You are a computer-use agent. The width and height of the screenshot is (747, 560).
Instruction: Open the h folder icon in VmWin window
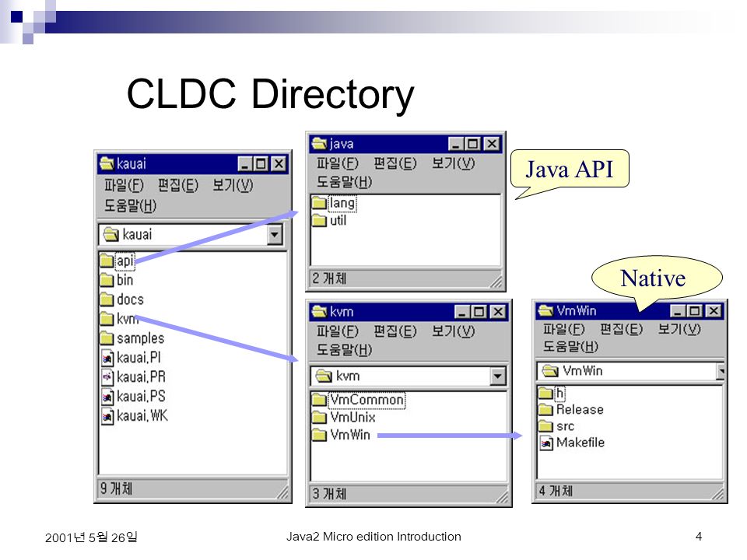(x=545, y=394)
